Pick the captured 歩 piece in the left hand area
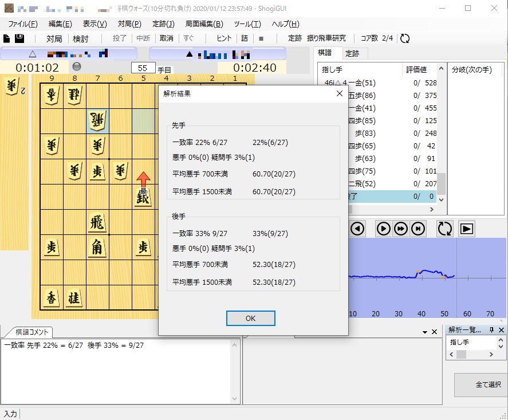 tap(13, 87)
